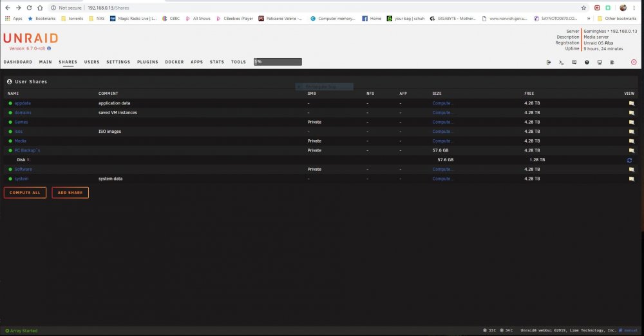Image resolution: width=644 pixels, height=336 pixels.
Task: Click the Compute All button
Action: [x=25, y=192]
